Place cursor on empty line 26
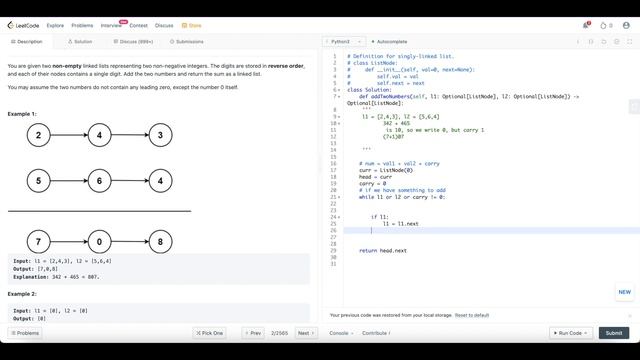 [491, 231]
